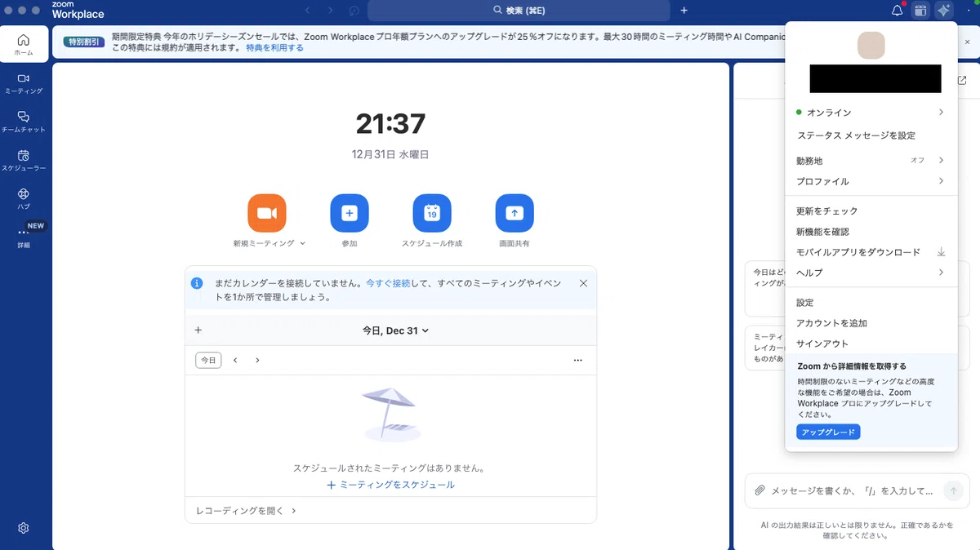Open the Hub sidebar icon
This screenshot has width=980, height=550.
click(24, 198)
